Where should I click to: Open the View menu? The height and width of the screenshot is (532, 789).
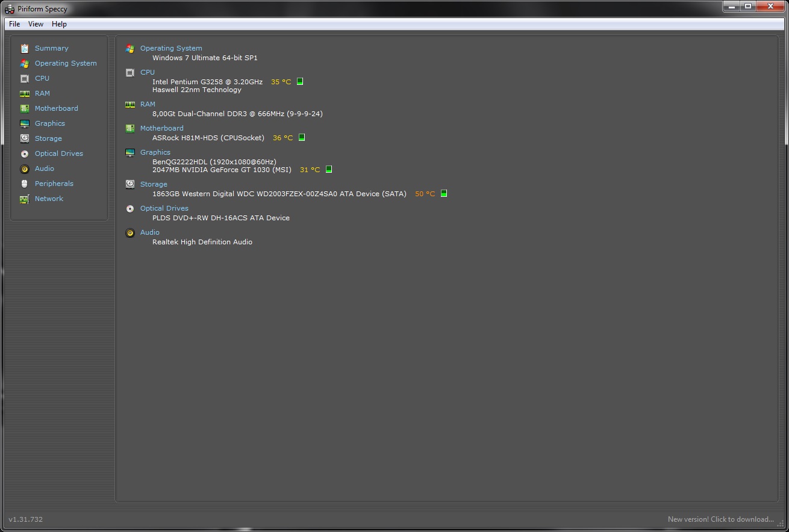click(x=36, y=24)
